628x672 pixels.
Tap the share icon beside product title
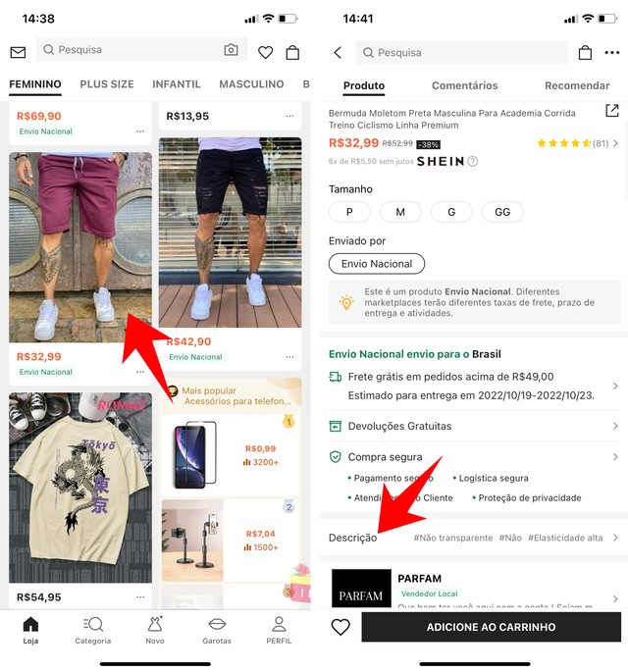tap(611, 111)
